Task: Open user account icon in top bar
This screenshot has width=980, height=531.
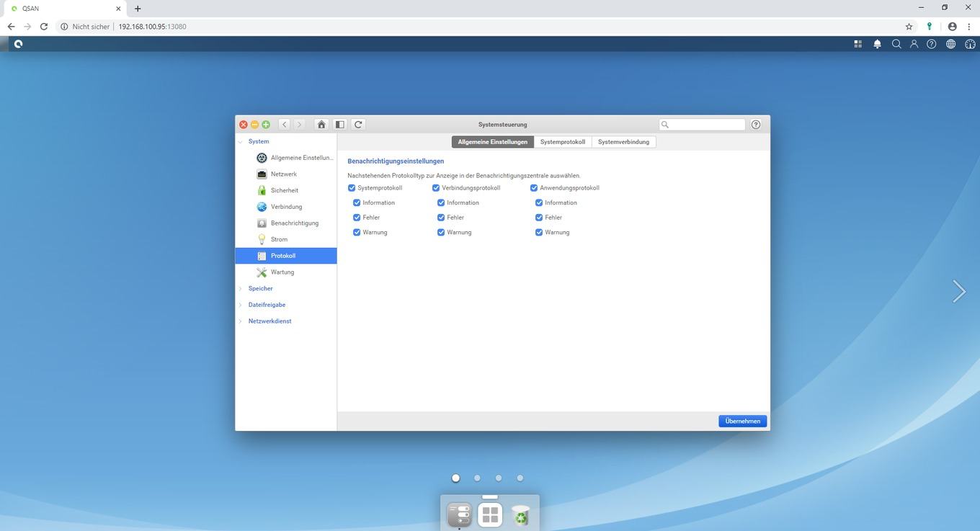Action: (914, 44)
